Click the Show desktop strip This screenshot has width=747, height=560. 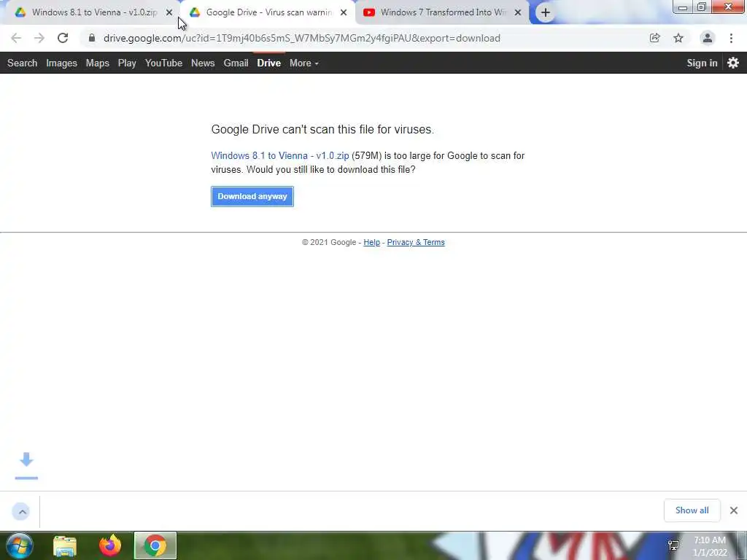pos(742,545)
